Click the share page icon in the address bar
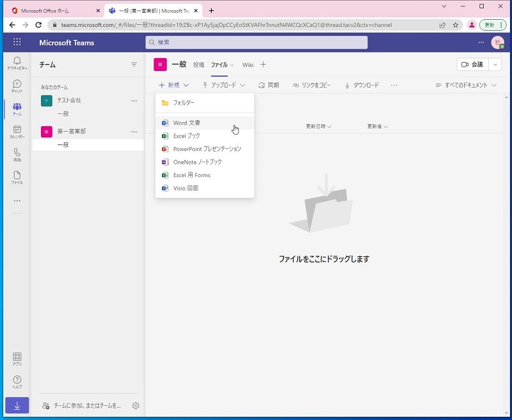Viewport: 512px width, 420px height. pyautogui.click(x=442, y=25)
